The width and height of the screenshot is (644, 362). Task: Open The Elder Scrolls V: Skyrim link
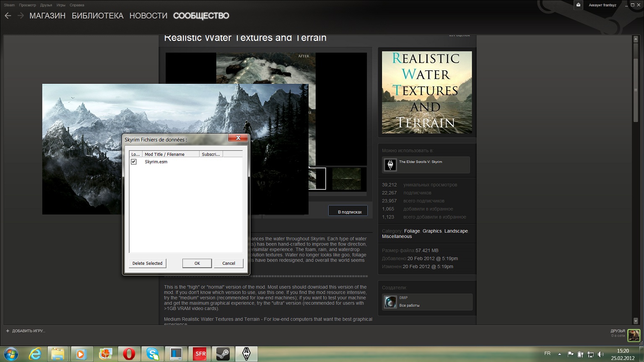coord(421,162)
